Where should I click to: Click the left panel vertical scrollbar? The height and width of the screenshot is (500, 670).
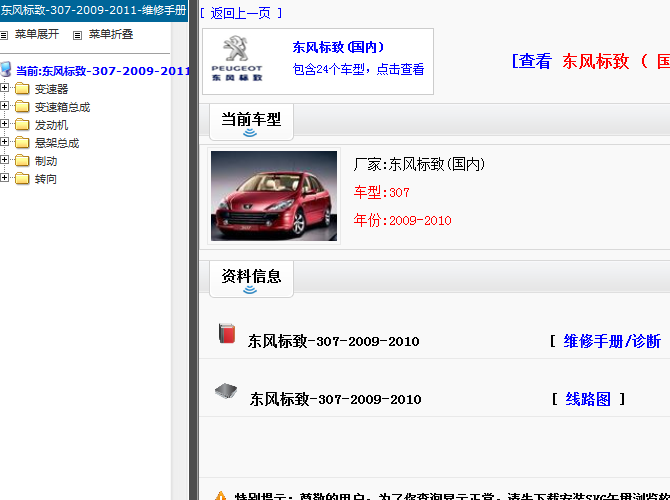(179, 261)
